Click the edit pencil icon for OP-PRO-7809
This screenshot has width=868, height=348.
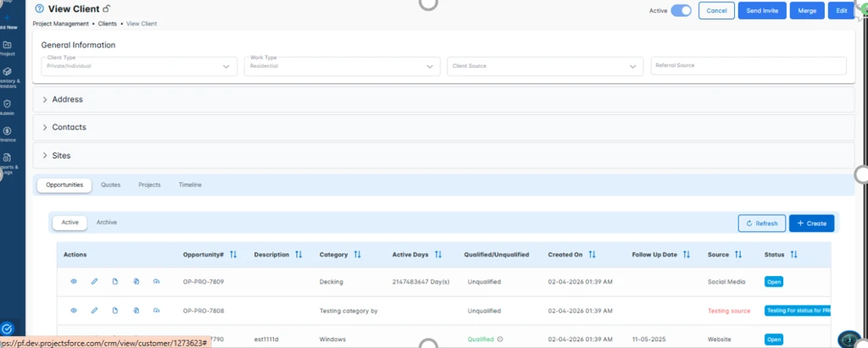(x=94, y=280)
